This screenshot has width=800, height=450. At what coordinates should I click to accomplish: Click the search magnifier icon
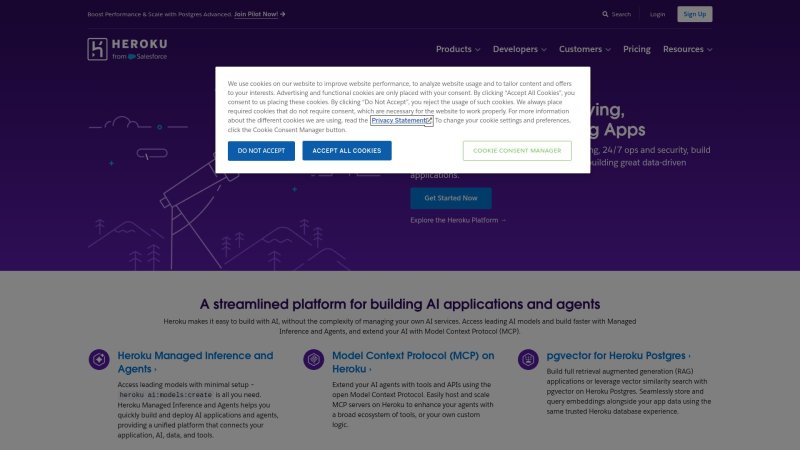(x=605, y=14)
